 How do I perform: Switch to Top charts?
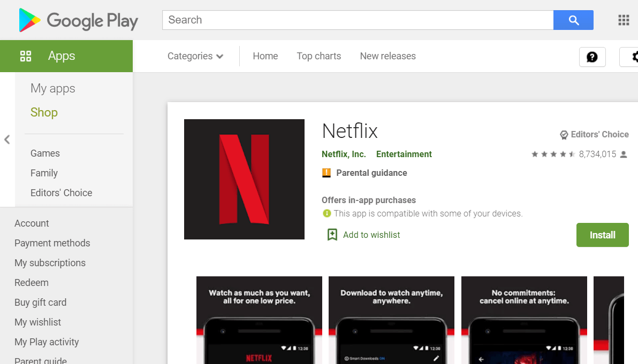click(x=318, y=56)
